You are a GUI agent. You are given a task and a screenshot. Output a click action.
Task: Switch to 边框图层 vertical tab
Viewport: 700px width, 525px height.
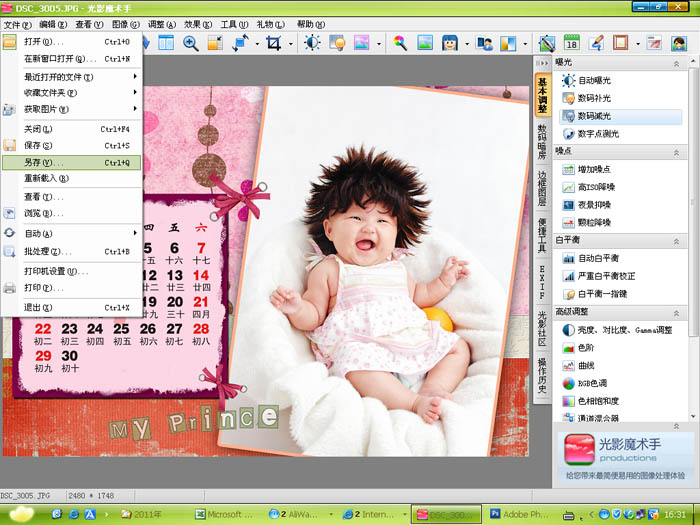pos(542,188)
